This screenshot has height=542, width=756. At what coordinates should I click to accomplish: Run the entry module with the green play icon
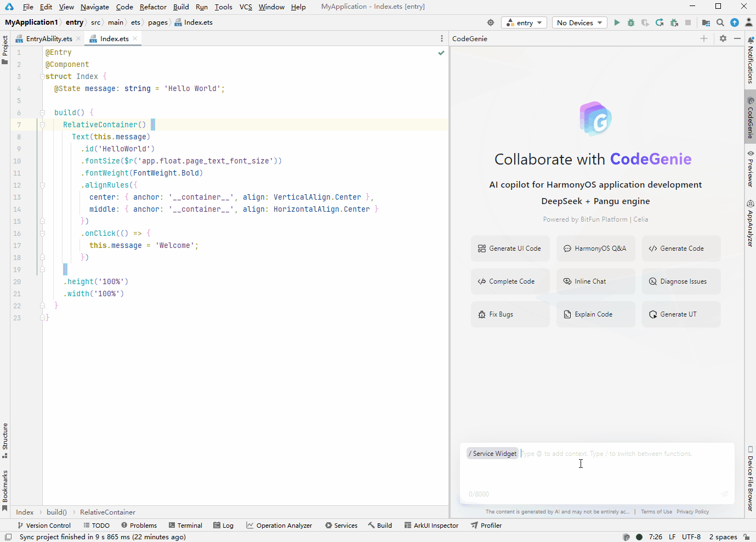point(617,22)
